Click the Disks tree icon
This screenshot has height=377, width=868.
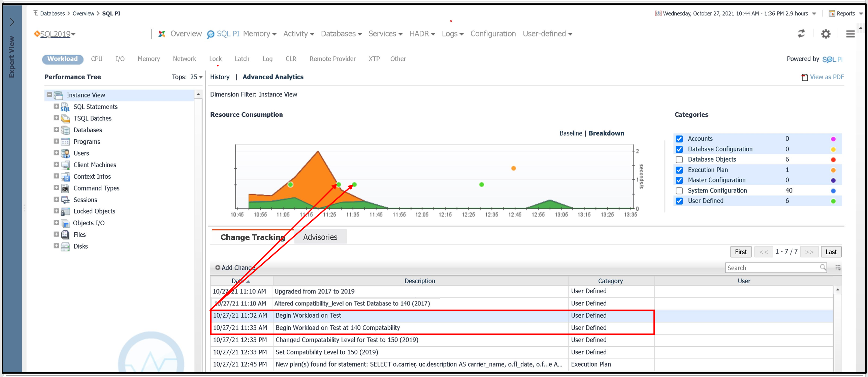coord(65,246)
